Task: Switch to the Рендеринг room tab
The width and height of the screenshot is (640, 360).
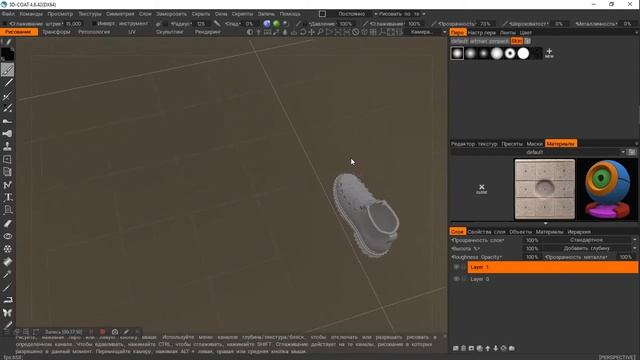Action: [207, 32]
